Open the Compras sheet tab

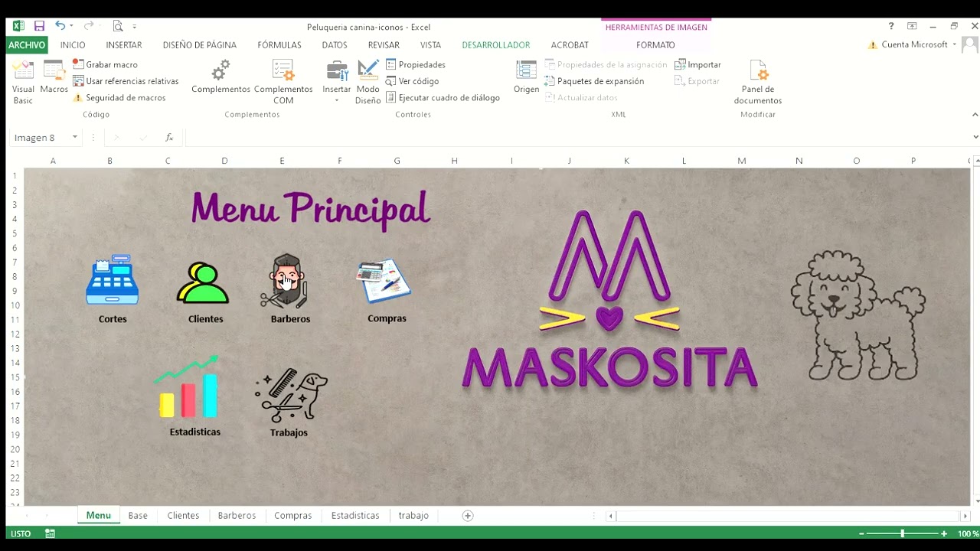[x=293, y=516]
